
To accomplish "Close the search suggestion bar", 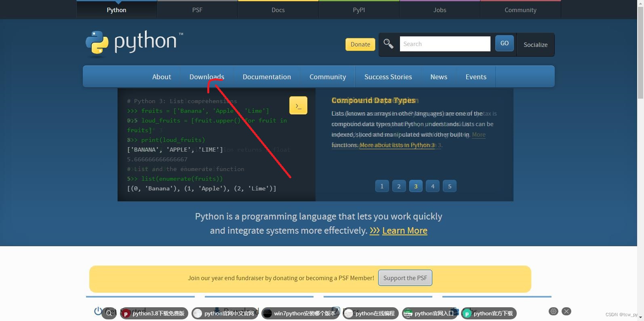I will (x=566, y=311).
